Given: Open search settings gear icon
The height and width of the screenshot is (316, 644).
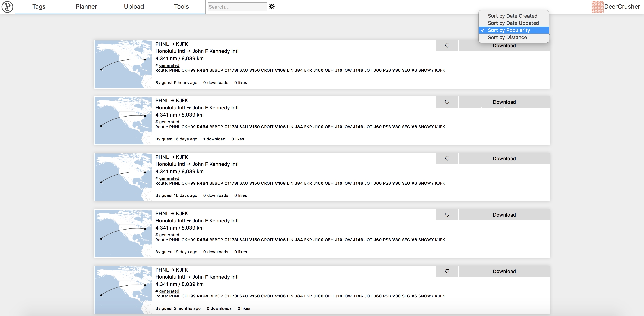Looking at the screenshot, I should click(x=272, y=7).
